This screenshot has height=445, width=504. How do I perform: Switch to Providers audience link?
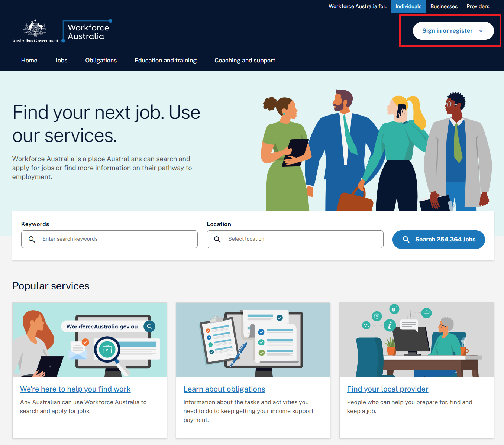pos(478,6)
